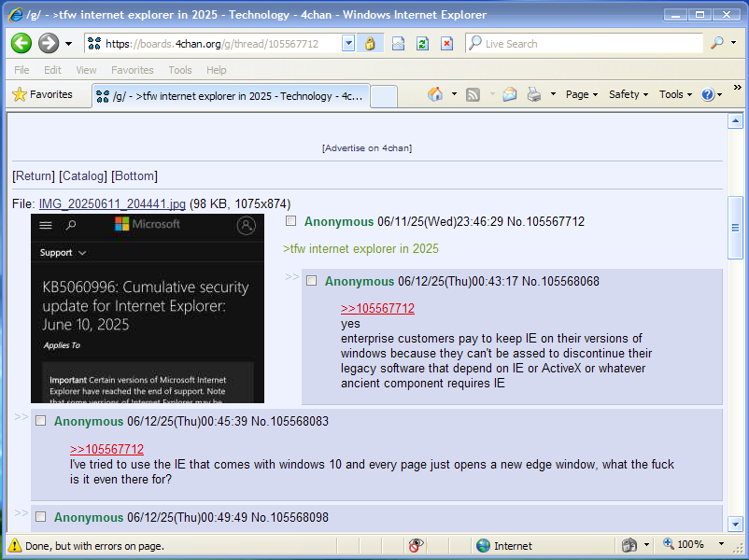Expand the Print dropdown arrow
Viewport: 749px width, 560px height.
(553, 94)
